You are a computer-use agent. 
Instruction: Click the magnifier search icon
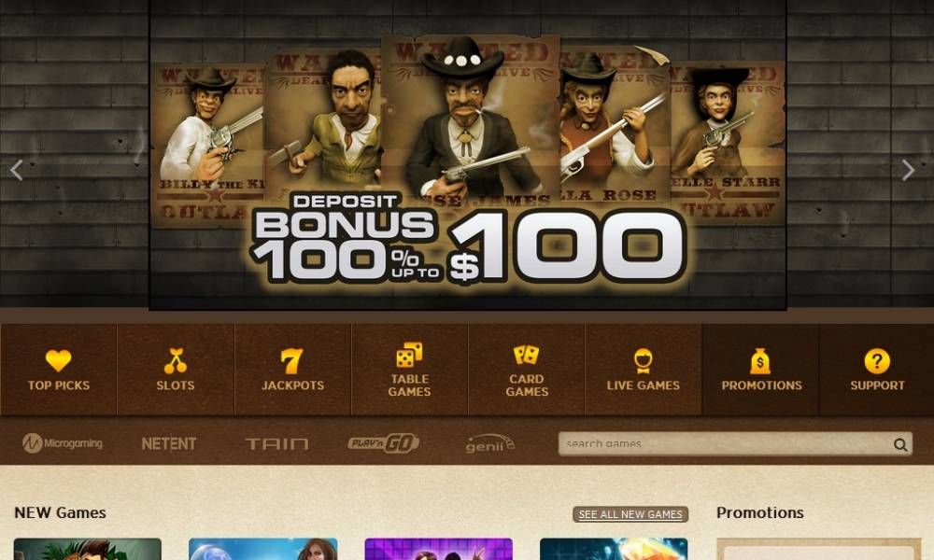[x=900, y=444]
